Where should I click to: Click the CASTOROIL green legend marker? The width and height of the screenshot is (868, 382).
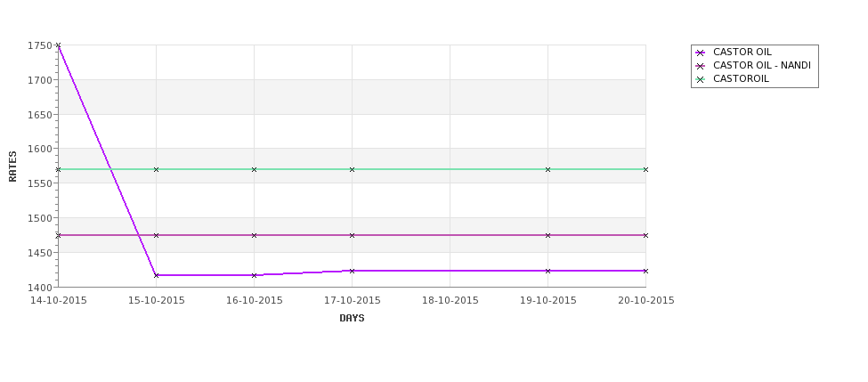(701, 79)
